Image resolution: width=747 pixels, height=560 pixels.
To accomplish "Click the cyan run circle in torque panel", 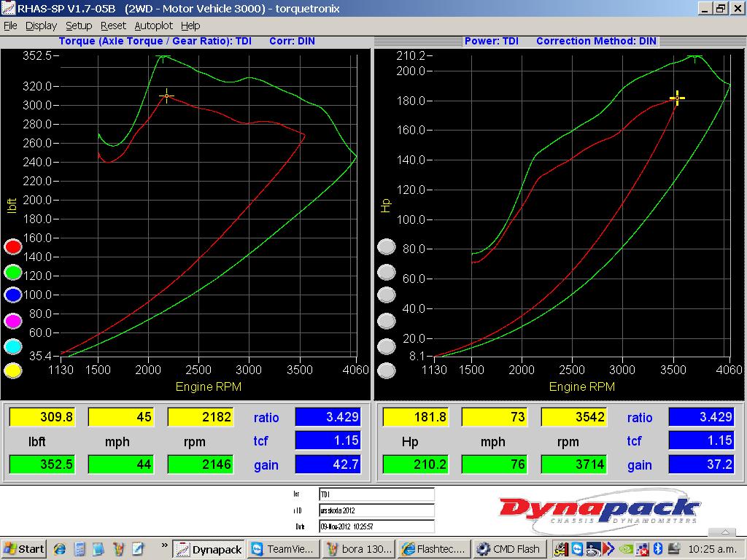I will click(13, 346).
